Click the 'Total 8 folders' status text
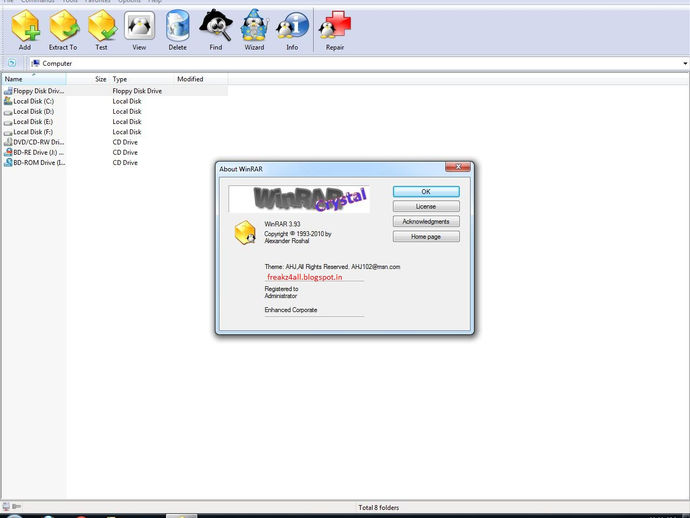690x518 pixels. 378,507
